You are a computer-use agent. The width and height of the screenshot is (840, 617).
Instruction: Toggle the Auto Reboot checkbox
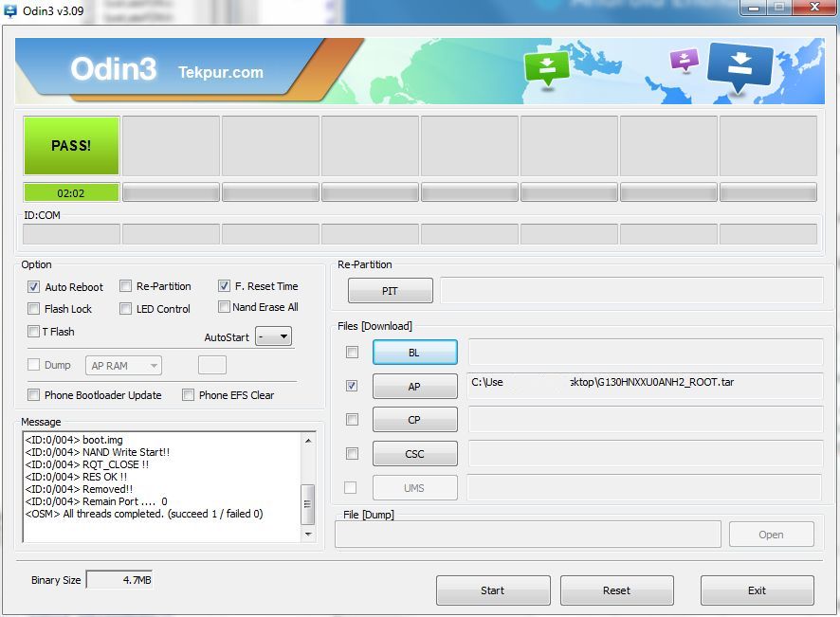pyautogui.click(x=34, y=286)
